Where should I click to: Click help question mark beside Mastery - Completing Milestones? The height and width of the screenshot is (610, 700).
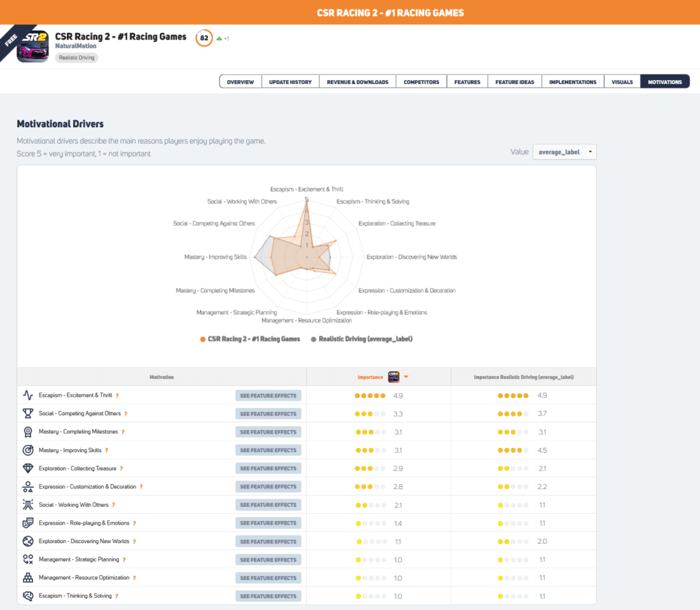123,432
